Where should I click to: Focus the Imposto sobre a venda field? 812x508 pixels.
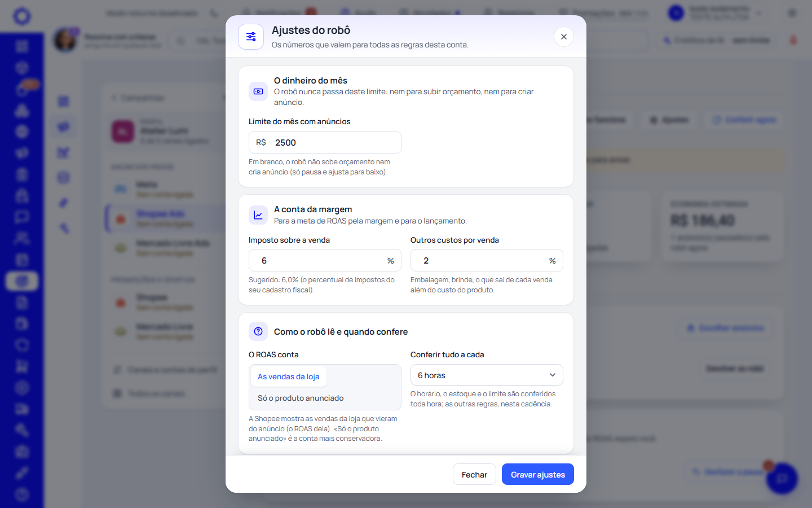pos(325,261)
